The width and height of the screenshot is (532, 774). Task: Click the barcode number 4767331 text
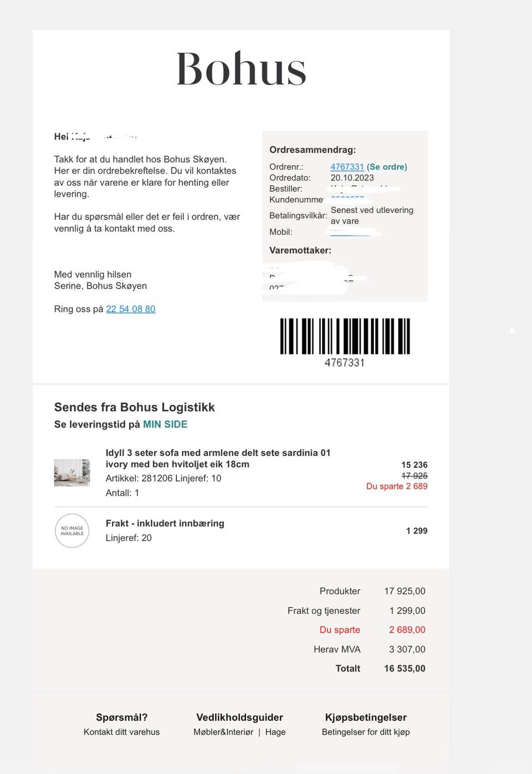pyautogui.click(x=345, y=363)
